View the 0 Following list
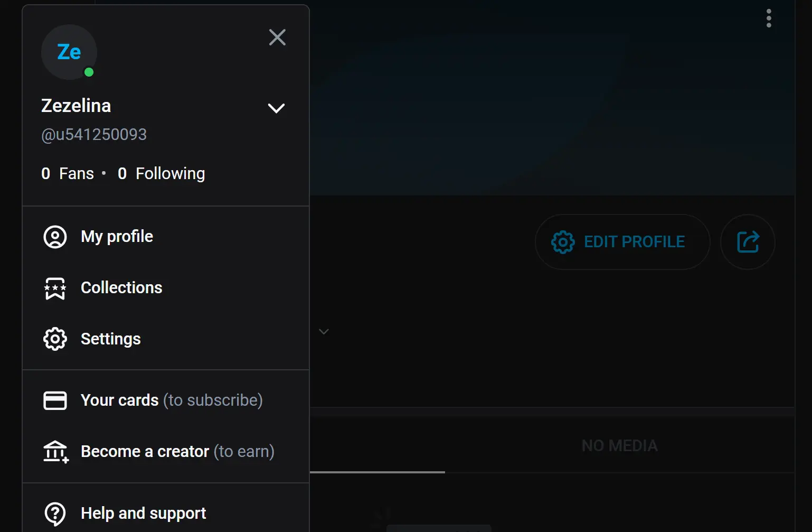This screenshot has height=532, width=812. (162, 174)
